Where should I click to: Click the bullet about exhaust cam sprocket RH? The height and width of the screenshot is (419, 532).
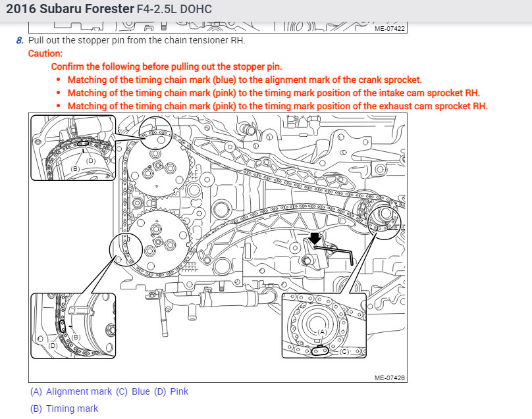(x=278, y=106)
